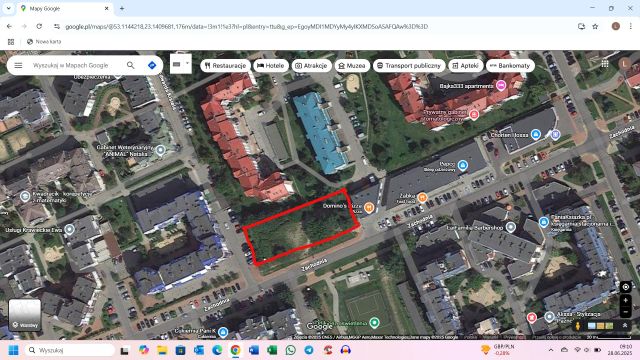Screen dimensions: 640x360
Task: Click the Prywatny gabinet red marker
Action: [x=474, y=115]
